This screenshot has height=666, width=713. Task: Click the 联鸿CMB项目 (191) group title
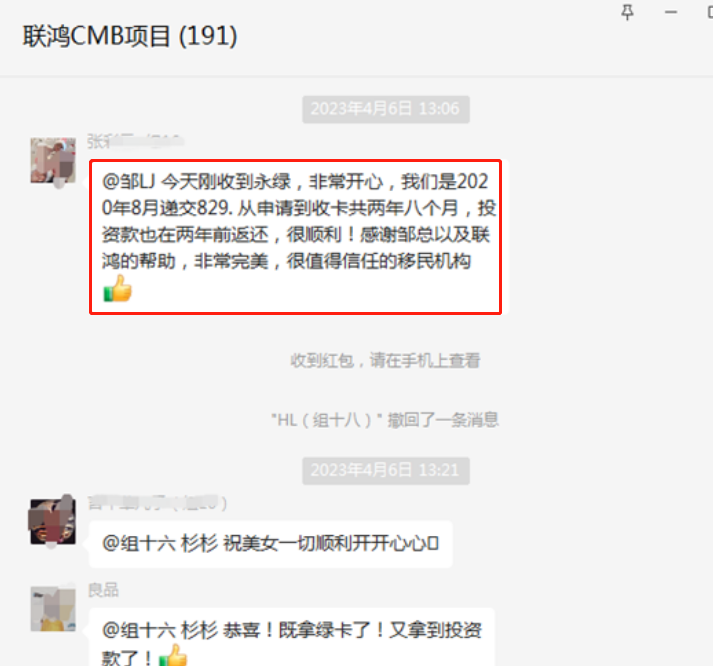pos(130,36)
